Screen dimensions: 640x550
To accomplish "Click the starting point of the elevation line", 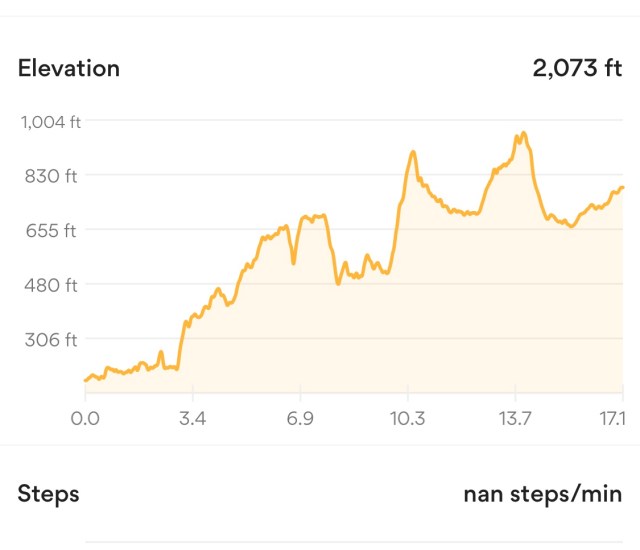I will 86,380.
